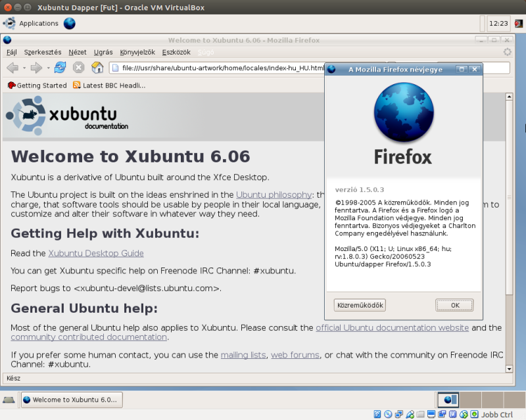Click the VirtualBox hard disk activity indicator
Image resolution: width=526 pixels, height=420 pixels.
click(x=377, y=415)
